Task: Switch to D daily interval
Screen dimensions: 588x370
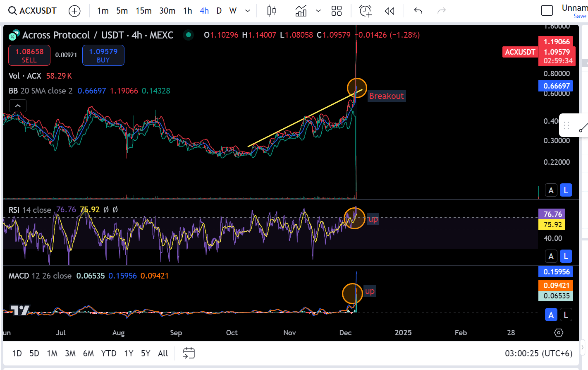Action: pos(219,11)
